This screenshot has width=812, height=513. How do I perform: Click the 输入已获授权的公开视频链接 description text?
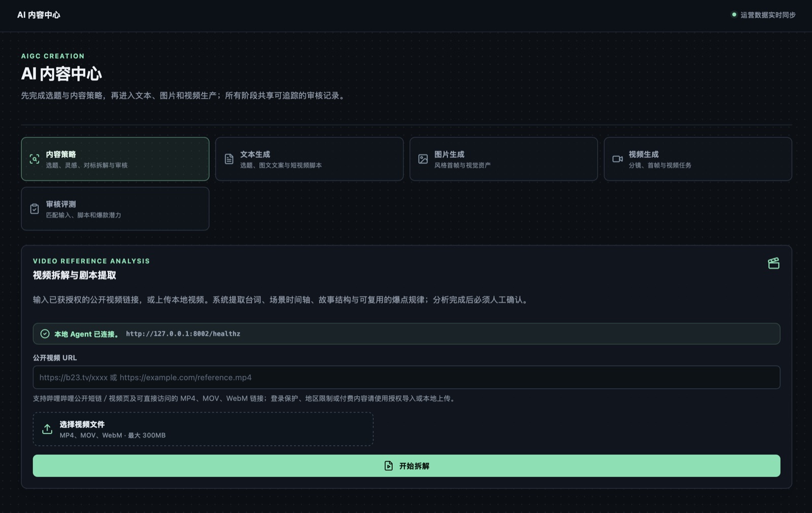282,300
